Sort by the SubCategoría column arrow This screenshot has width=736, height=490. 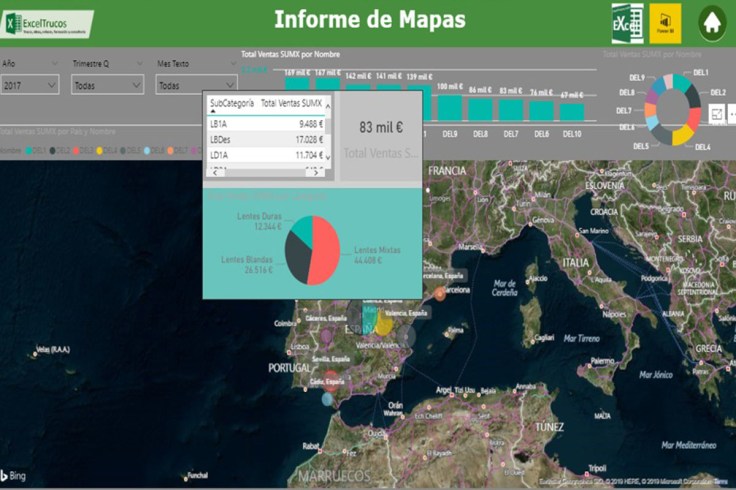pyautogui.click(x=213, y=112)
